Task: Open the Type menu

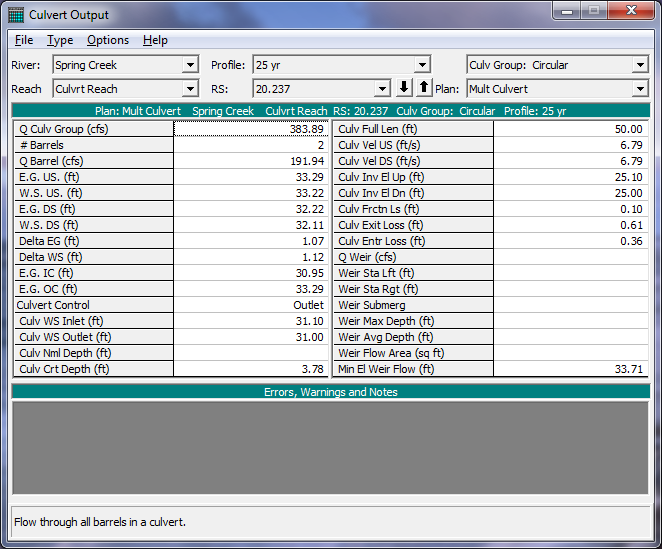Action: point(60,40)
